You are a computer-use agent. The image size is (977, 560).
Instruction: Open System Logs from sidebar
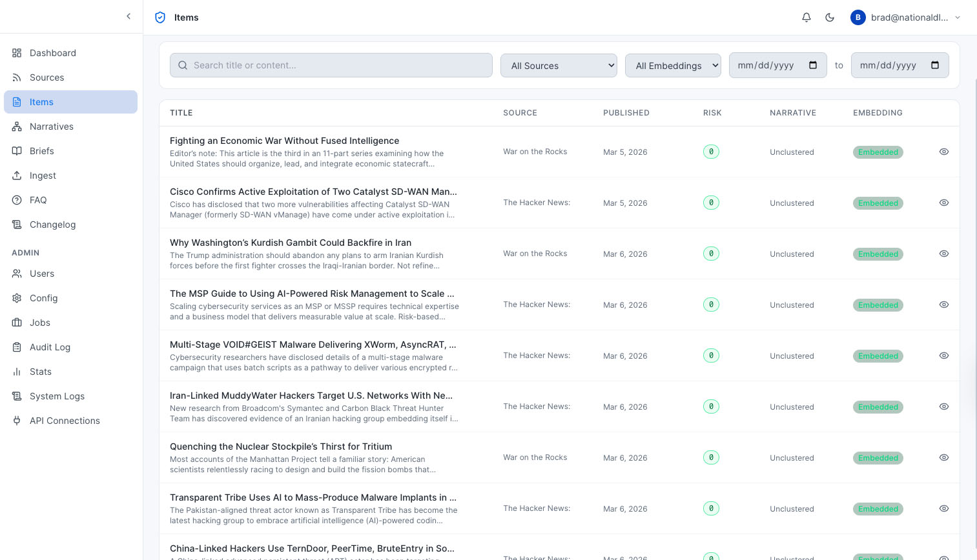coord(57,396)
